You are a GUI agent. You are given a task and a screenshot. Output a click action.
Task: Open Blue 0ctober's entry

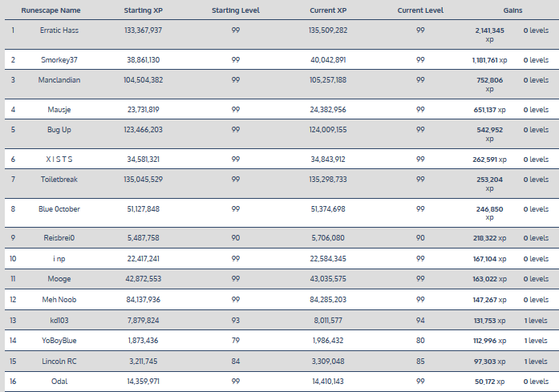(x=59, y=208)
